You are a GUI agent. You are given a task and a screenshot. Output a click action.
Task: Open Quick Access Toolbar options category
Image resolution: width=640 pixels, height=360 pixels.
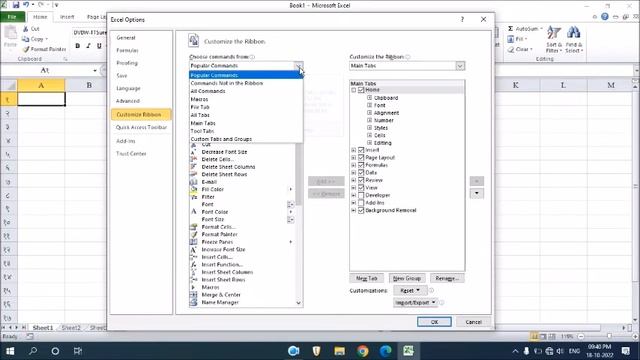point(141,127)
